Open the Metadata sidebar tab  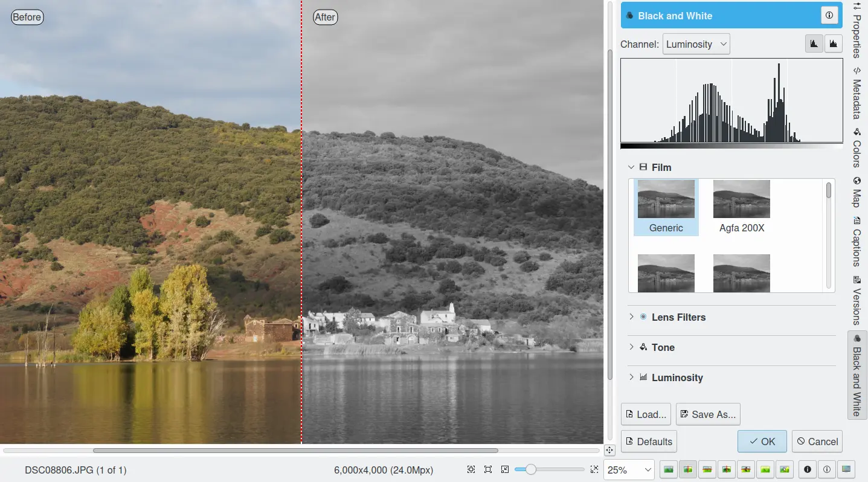857,94
